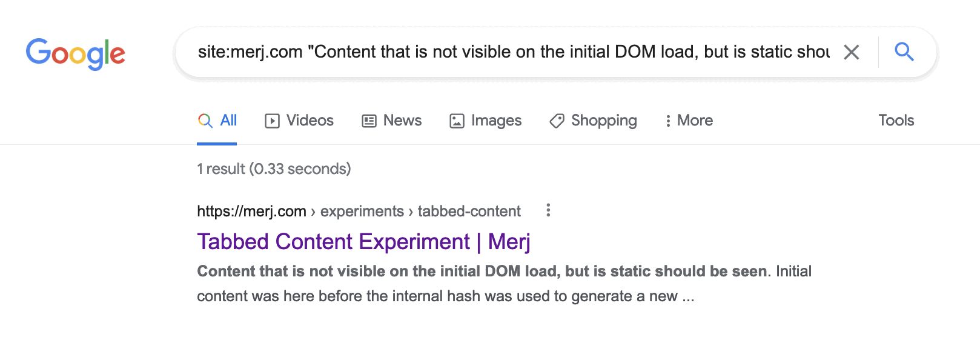Open the three-dot menu beside the merj.com result

548,210
